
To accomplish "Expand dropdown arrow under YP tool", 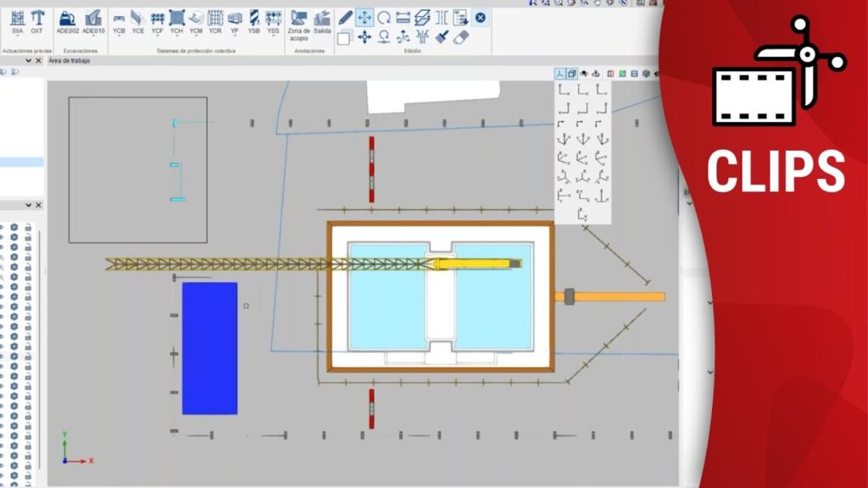I will [x=235, y=37].
